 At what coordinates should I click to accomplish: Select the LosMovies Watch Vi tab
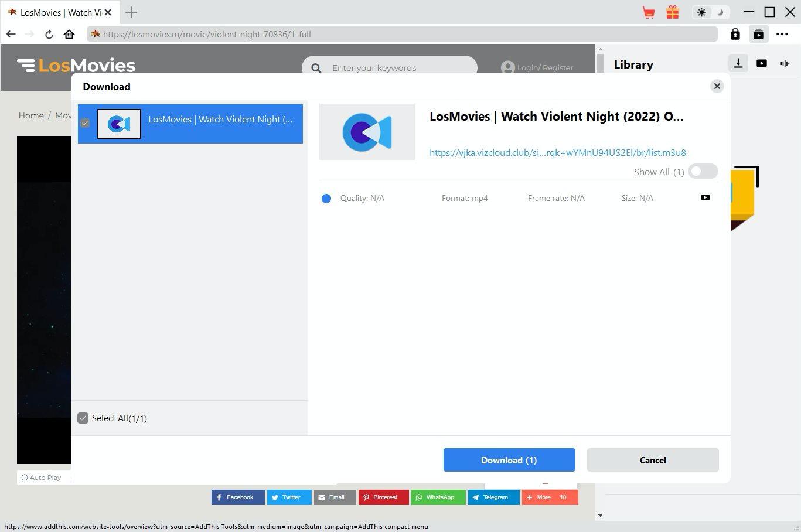(x=60, y=12)
